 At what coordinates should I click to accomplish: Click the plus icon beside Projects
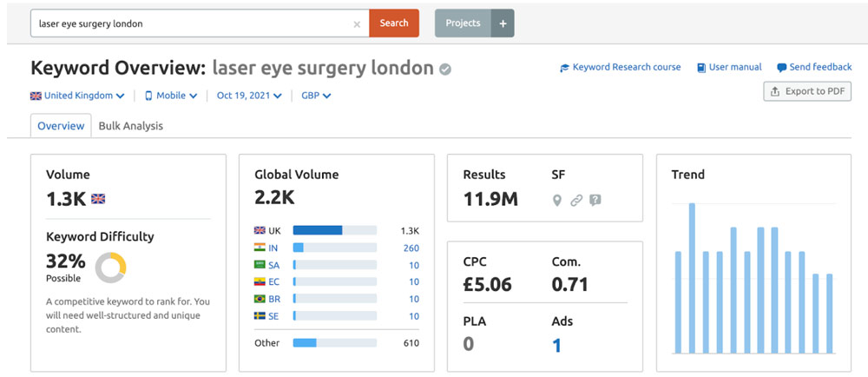(x=502, y=23)
